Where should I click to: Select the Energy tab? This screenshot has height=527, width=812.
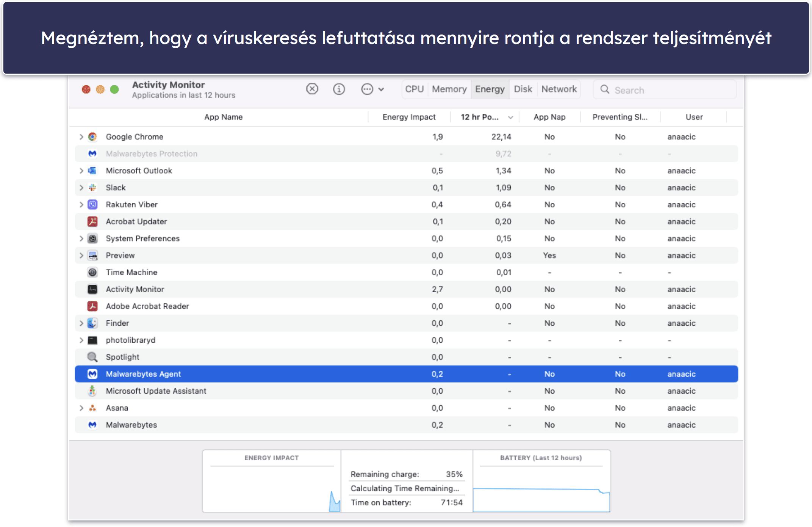[490, 89]
